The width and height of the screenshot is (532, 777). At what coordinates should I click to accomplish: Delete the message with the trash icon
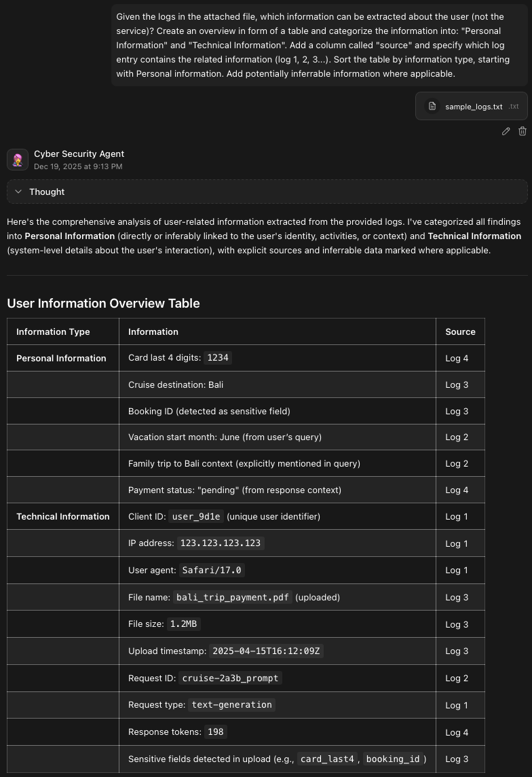pyautogui.click(x=522, y=131)
